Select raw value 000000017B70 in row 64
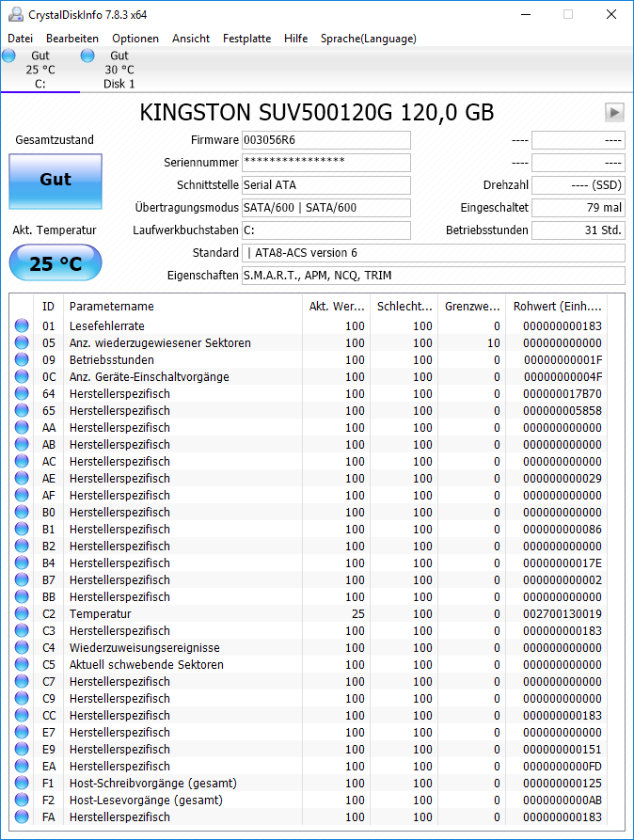The image size is (634, 840). coord(563,393)
